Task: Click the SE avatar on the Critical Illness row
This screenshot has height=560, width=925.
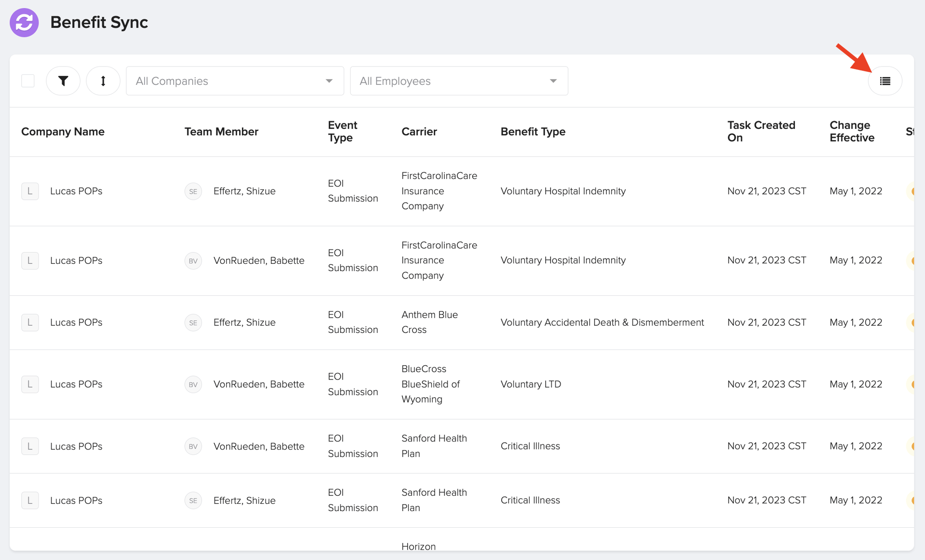Action: click(x=193, y=500)
